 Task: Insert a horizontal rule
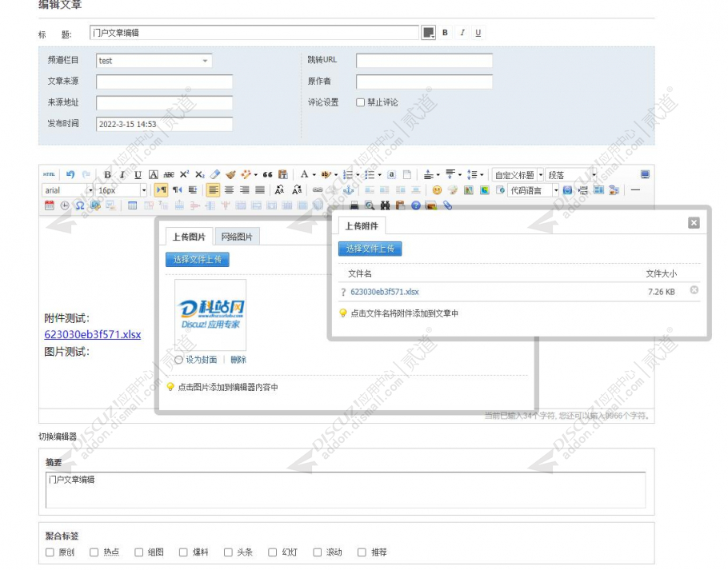tap(636, 190)
